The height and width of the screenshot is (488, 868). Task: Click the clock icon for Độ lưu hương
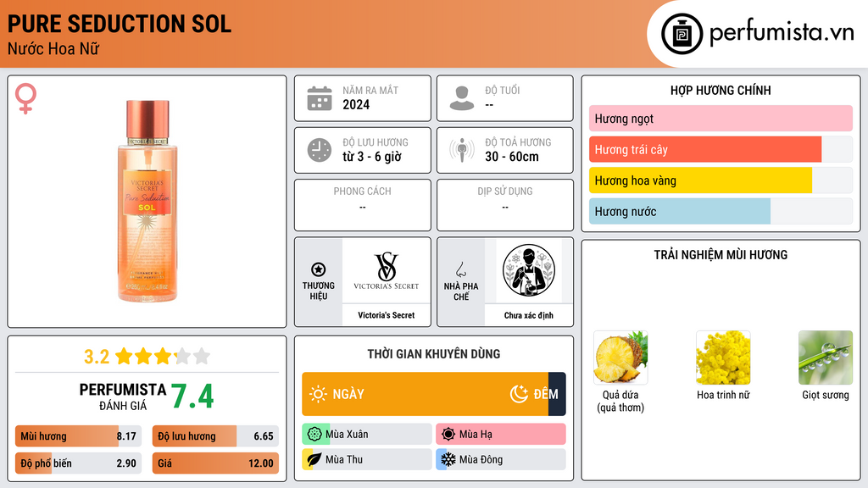tap(320, 150)
